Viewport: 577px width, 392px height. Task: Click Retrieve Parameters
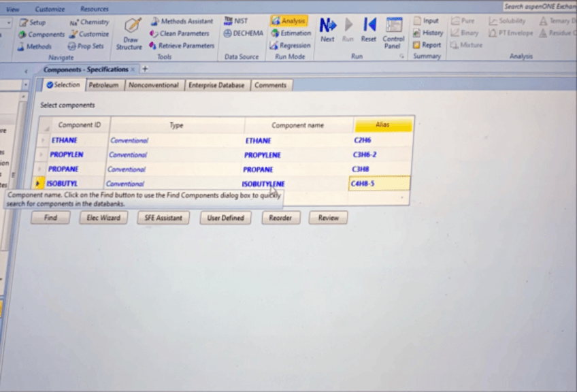coord(182,46)
